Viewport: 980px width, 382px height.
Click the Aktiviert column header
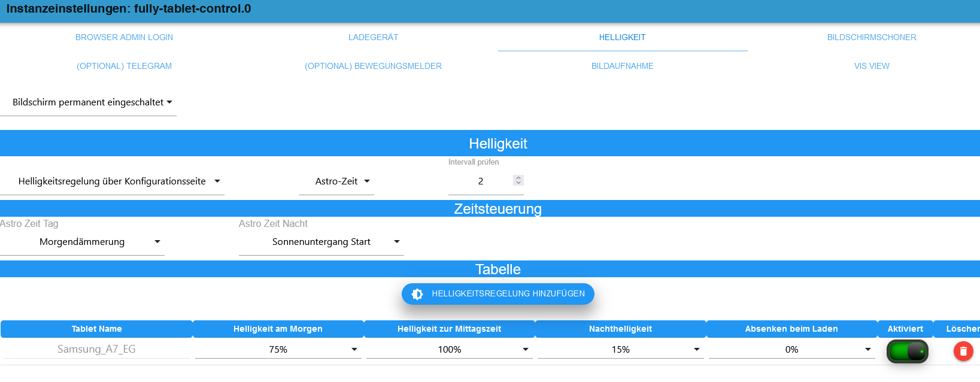905,329
